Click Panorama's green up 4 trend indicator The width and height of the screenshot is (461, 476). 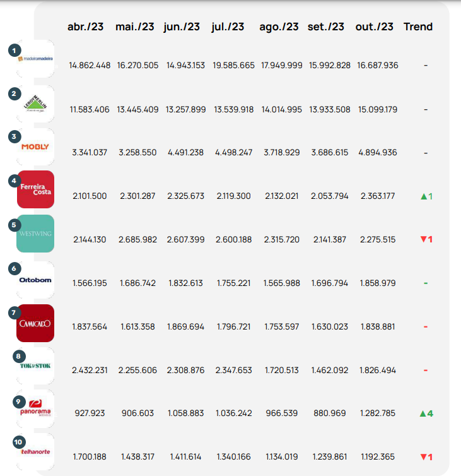pos(426,414)
